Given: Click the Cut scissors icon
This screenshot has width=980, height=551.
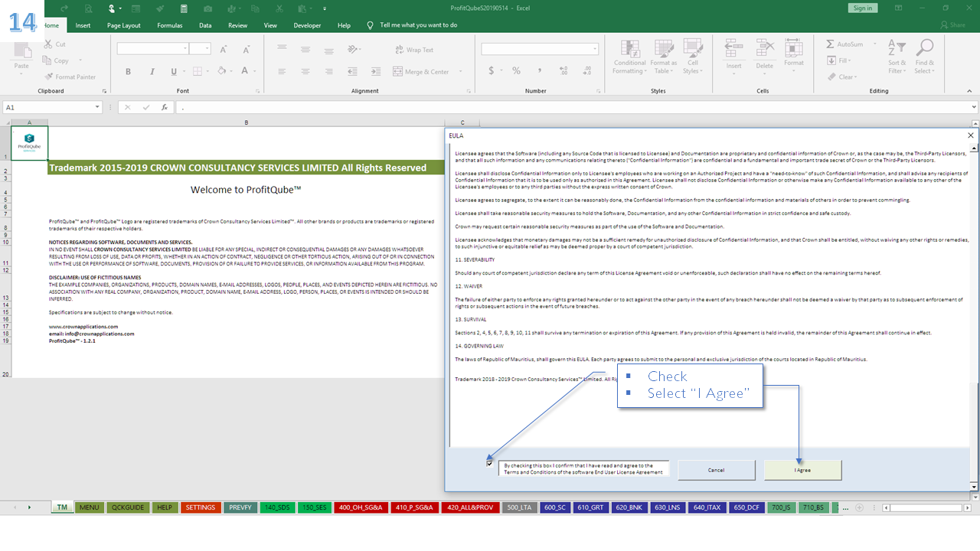Looking at the screenshot, I should [47, 44].
